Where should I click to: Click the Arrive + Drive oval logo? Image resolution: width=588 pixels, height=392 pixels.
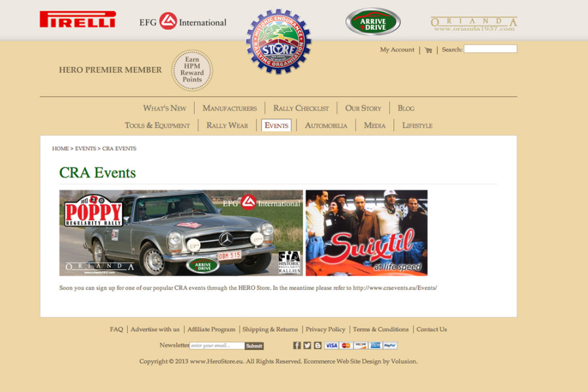point(373,22)
